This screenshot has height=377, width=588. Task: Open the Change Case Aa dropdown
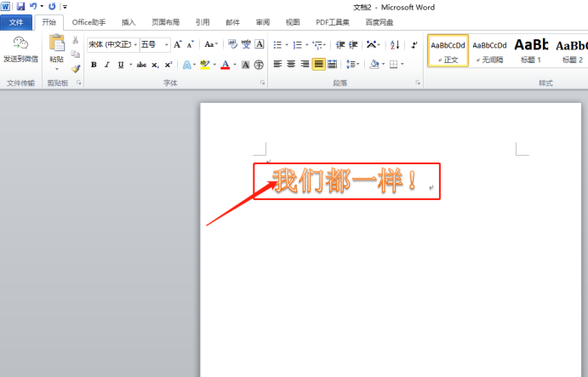click(x=211, y=44)
